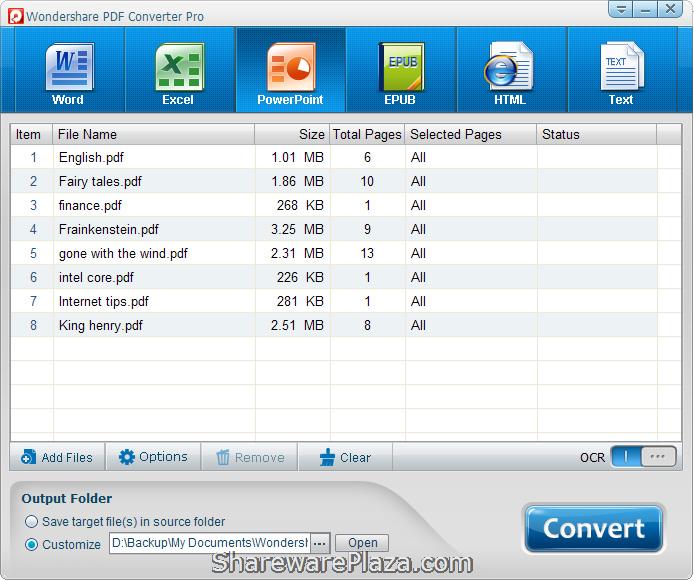Screen dimensions: 694x581
Task: Edit Selected Pages for gone with the wind.pdf
Action: tap(471, 253)
